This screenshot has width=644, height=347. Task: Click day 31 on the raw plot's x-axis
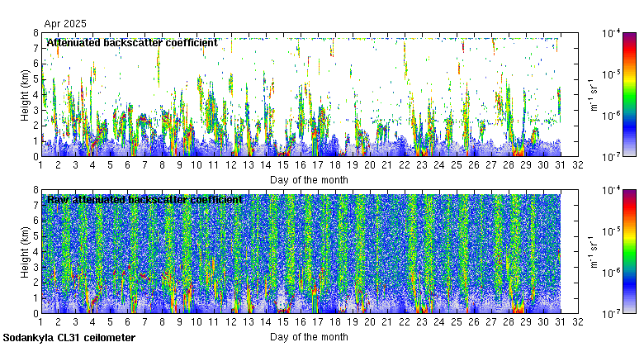(x=561, y=322)
